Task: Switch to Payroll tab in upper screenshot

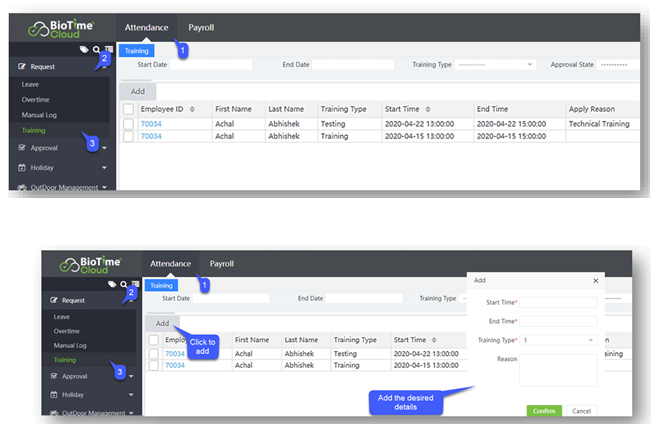Action: [201, 27]
